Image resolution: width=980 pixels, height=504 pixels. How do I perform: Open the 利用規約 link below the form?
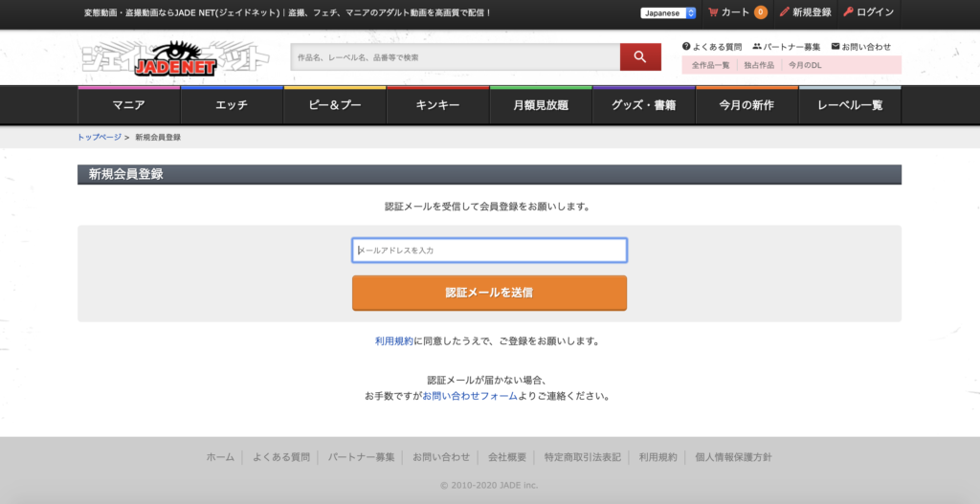pyautogui.click(x=394, y=341)
